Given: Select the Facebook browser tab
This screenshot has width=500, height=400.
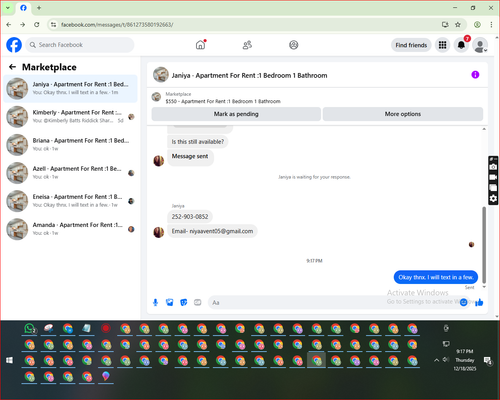Looking at the screenshot, I should pyautogui.click(x=23, y=8).
